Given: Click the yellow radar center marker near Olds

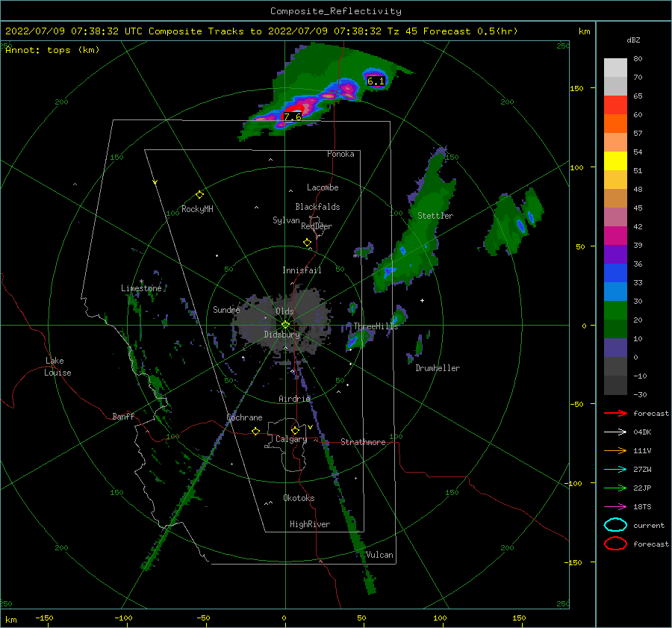Looking at the screenshot, I should [285, 325].
